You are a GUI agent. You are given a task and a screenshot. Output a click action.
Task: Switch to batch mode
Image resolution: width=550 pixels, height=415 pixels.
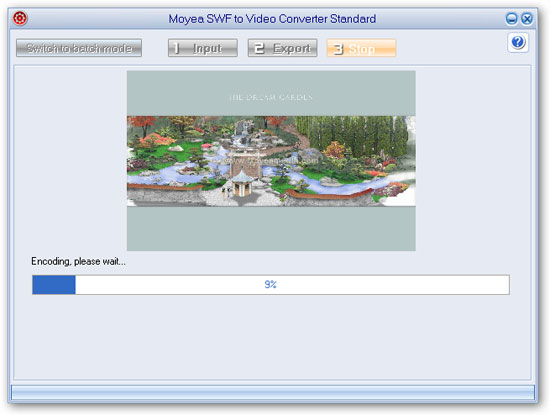coord(79,48)
